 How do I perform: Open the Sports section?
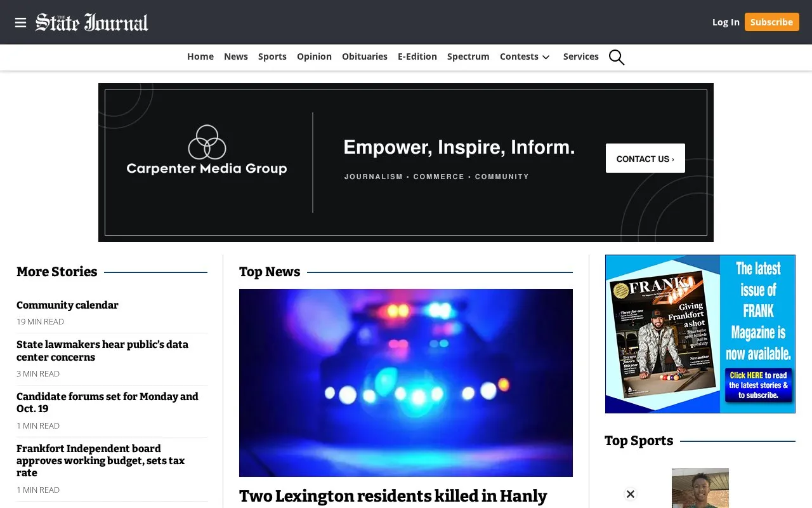272,57
